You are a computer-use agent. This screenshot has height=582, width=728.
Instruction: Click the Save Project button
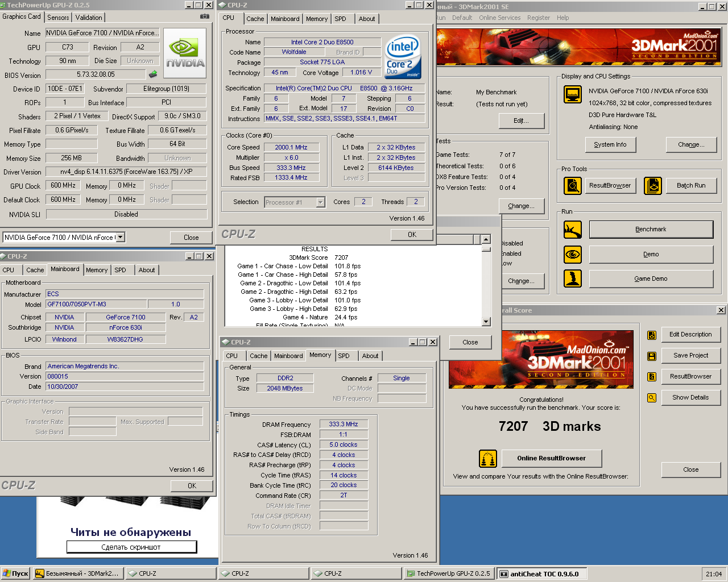click(691, 356)
